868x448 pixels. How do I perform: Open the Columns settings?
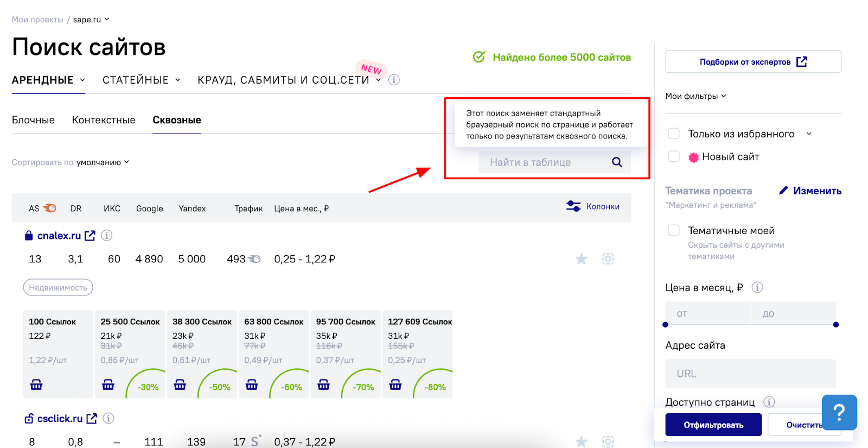tap(593, 206)
